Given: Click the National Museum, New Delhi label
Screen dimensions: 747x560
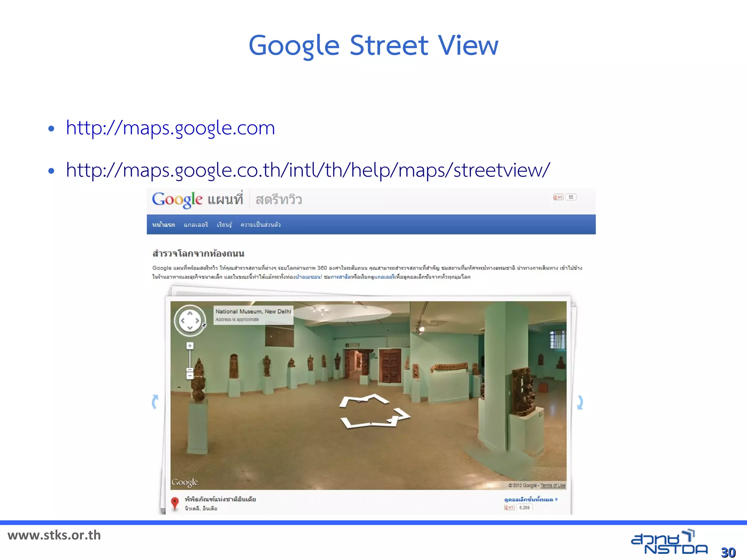Looking at the screenshot, I should (253, 311).
